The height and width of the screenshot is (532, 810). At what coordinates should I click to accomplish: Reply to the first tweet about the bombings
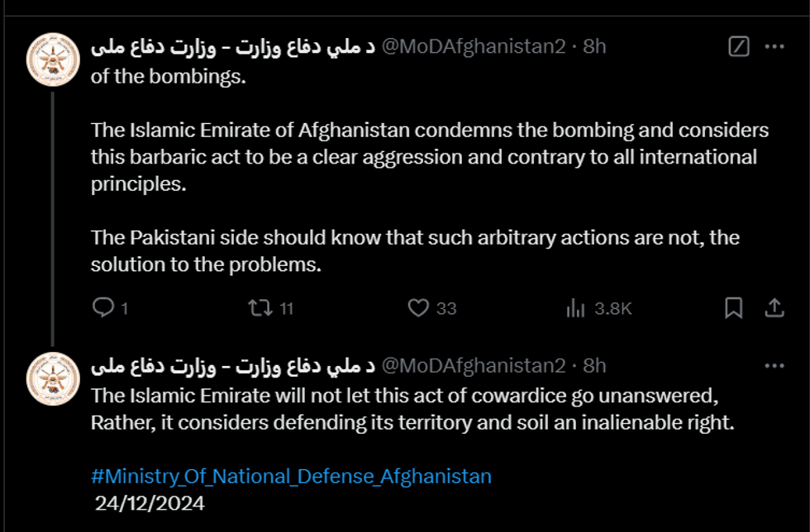(103, 308)
